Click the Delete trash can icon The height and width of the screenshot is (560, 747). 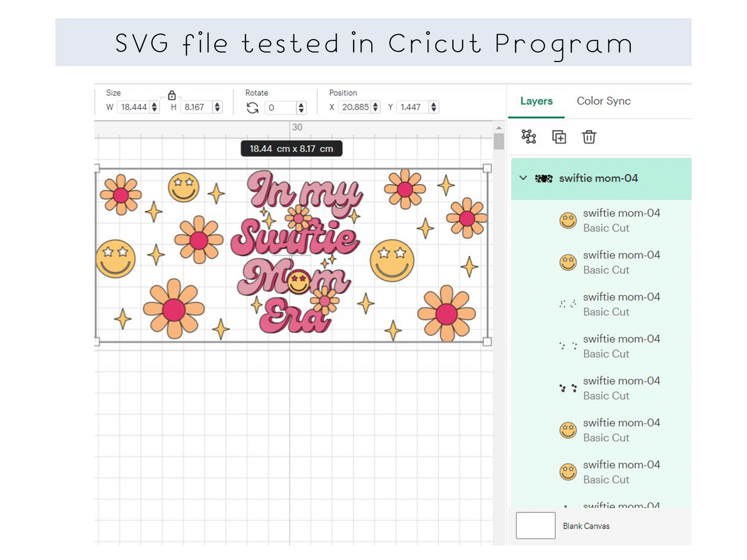click(589, 137)
